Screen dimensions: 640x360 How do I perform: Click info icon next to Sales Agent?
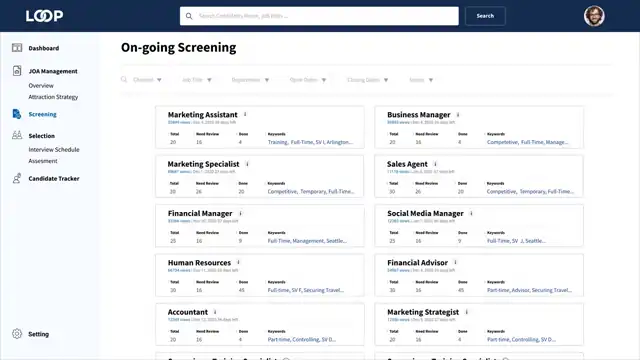pyautogui.click(x=436, y=164)
